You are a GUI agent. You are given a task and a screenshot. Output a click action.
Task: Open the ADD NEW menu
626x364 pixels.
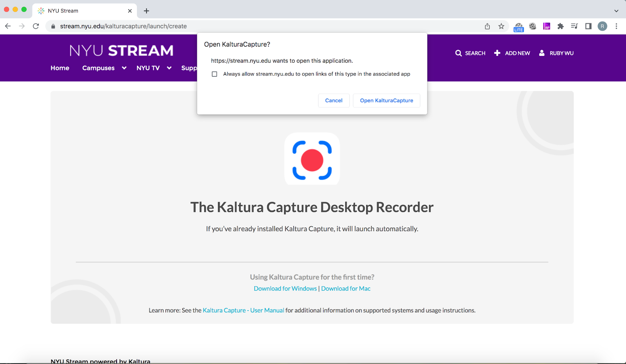[x=512, y=53]
